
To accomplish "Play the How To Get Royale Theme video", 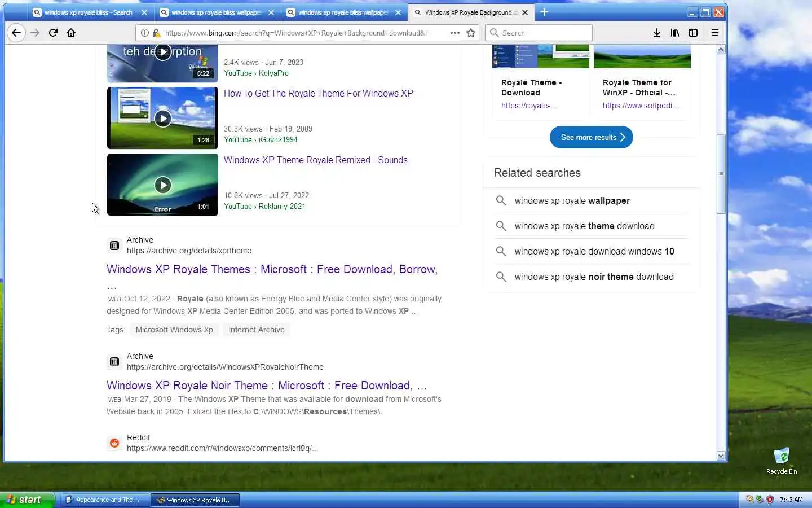I will click(162, 118).
